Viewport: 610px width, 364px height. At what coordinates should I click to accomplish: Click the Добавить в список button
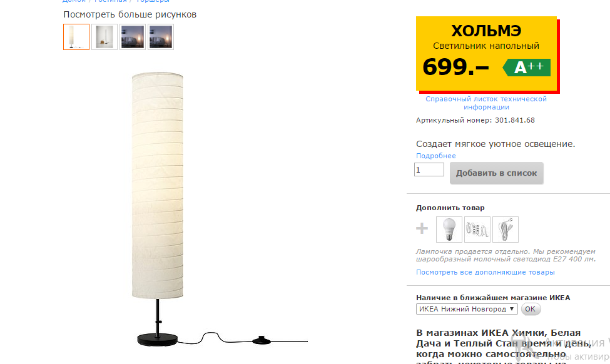[x=496, y=173]
